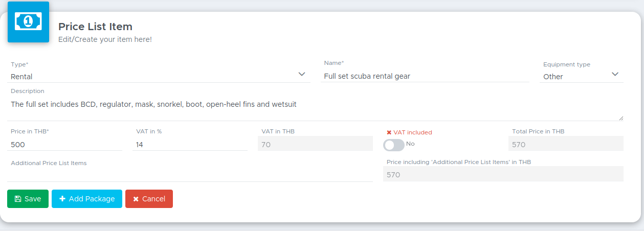Click the VAT in % field

point(190,145)
